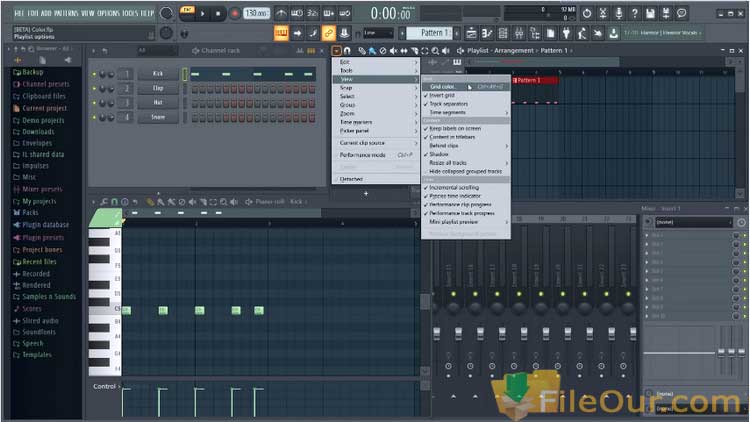Click the microphone one-click recording icon

point(618,13)
